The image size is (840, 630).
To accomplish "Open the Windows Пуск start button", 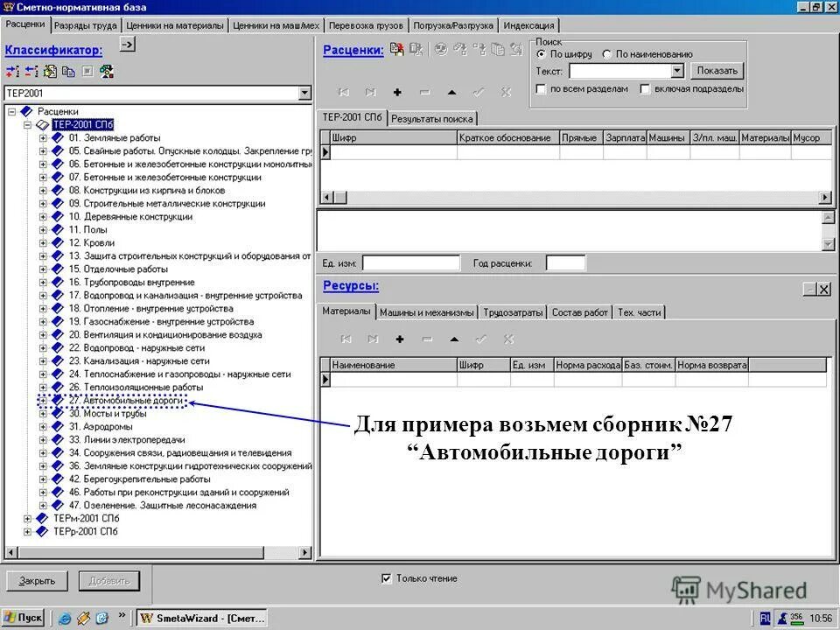I will [x=23, y=618].
